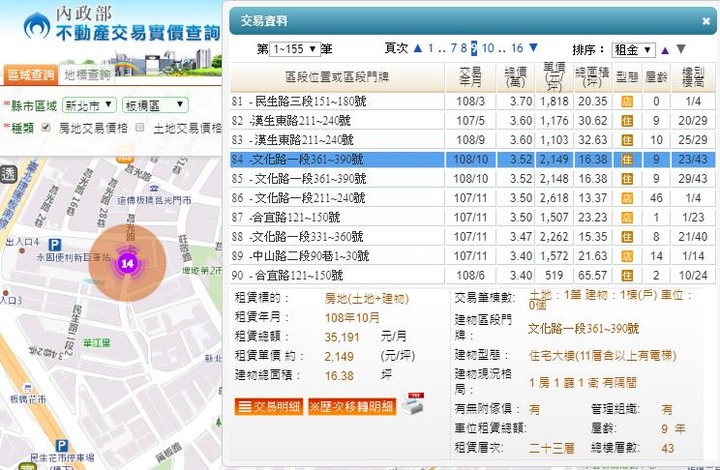Click the site logo emblem
This screenshot has width=720, height=470.
coord(37,27)
